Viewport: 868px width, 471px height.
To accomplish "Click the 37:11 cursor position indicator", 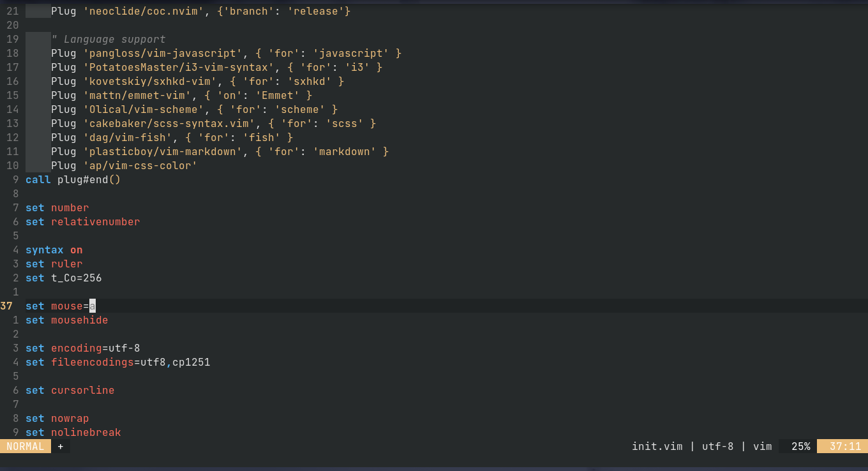I will point(844,446).
